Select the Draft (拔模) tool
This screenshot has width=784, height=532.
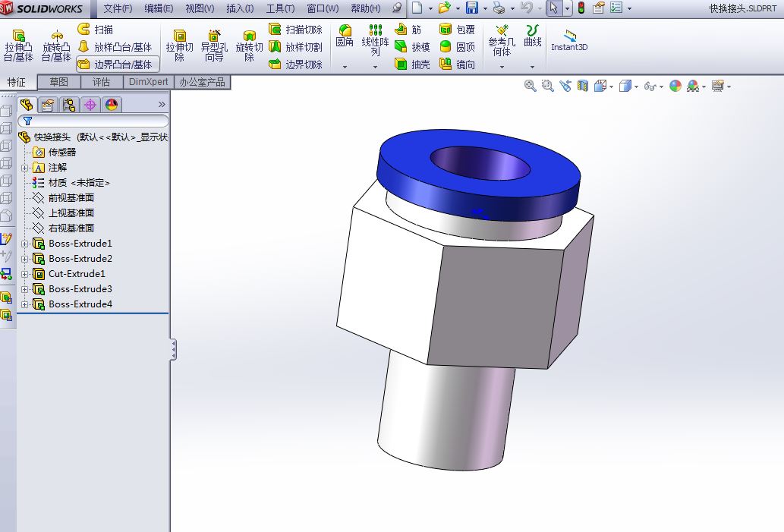click(412, 47)
